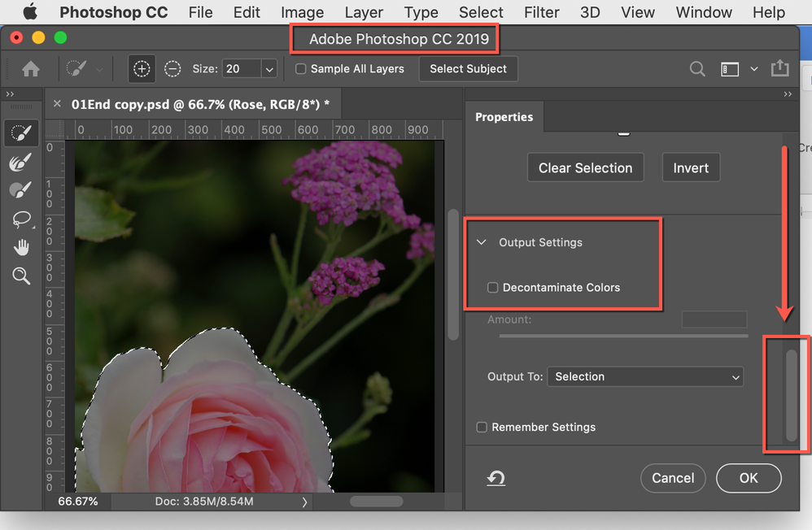Choose Subtract from selection mode icon
This screenshot has width=812, height=530.
(172, 69)
